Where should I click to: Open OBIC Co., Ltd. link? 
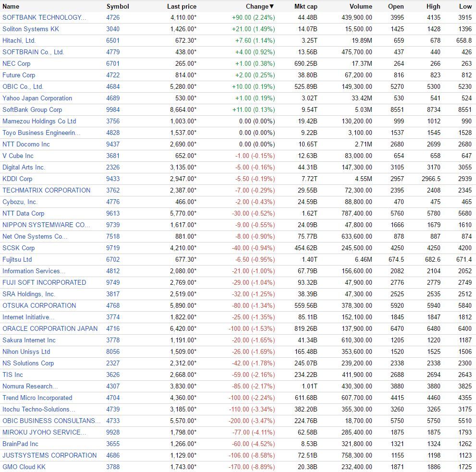click(x=23, y=87)
